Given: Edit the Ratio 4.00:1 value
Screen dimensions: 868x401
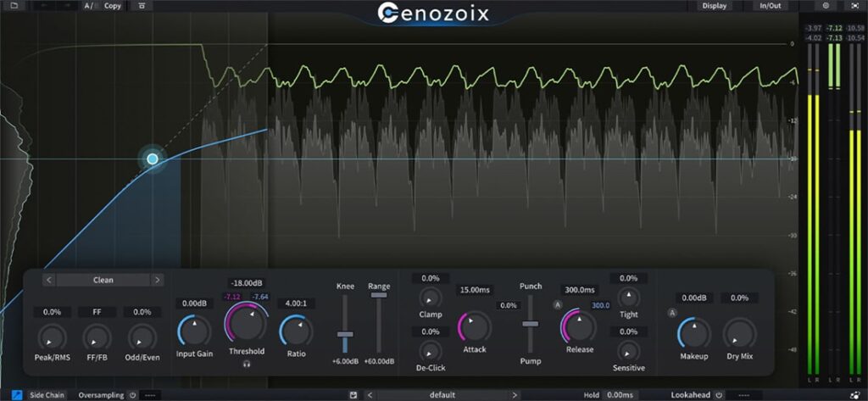Looking at the screenshot, I should pos(296,304).
